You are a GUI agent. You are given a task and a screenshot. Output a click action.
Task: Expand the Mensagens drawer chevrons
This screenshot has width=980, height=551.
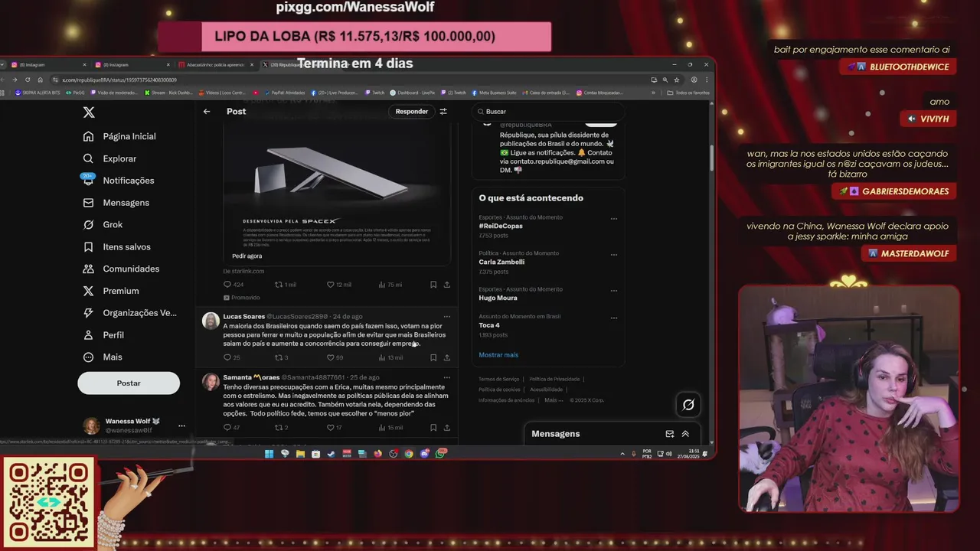685,434
